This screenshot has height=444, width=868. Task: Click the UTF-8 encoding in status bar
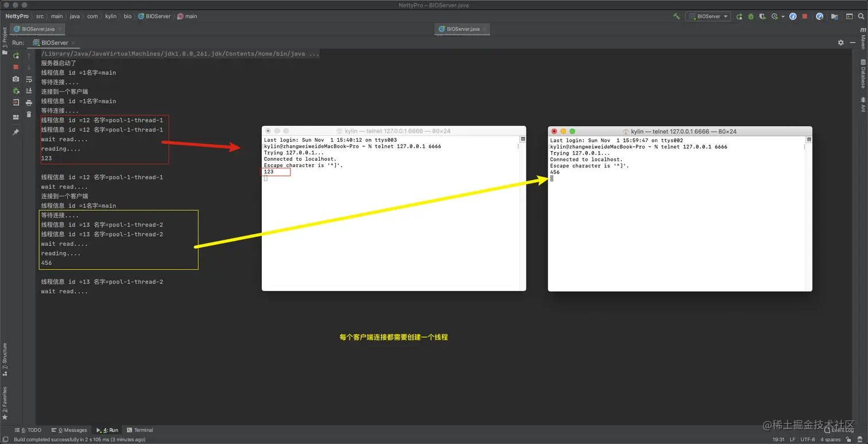point(807,439)
